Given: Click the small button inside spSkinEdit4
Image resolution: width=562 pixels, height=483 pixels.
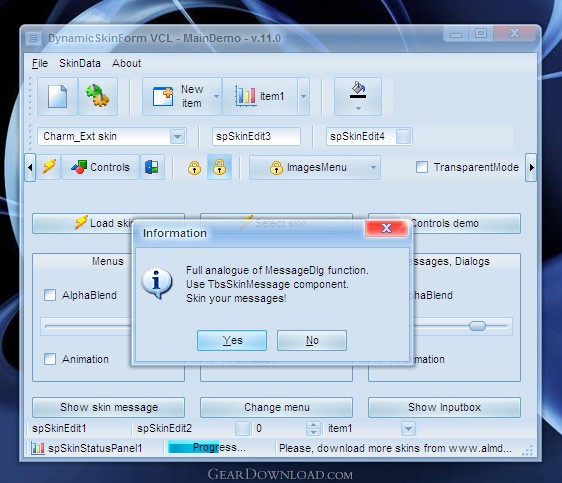Looking at the screenshot, I should tap(404, 137).
